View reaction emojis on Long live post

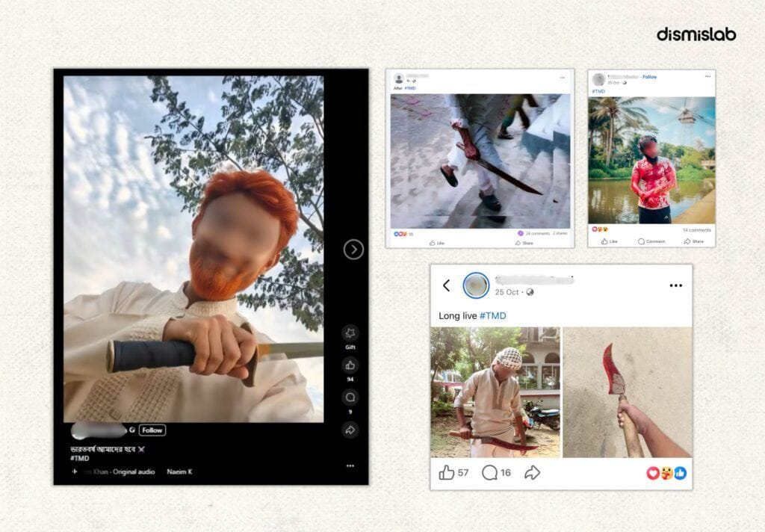click(666, 472)
